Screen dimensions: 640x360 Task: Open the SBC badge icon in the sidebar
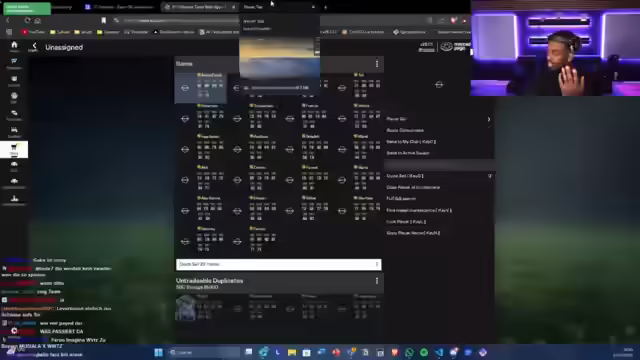(x=14, y=97)
